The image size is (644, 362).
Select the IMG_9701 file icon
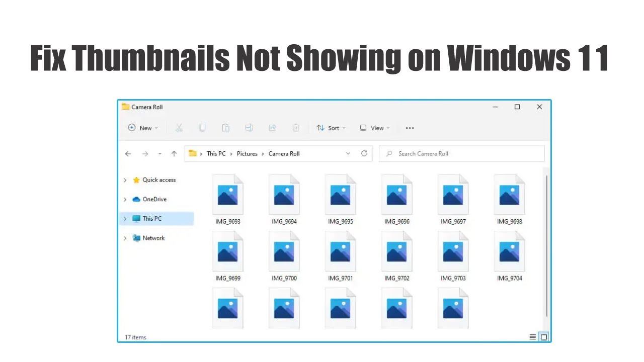[x=341, y=251]
